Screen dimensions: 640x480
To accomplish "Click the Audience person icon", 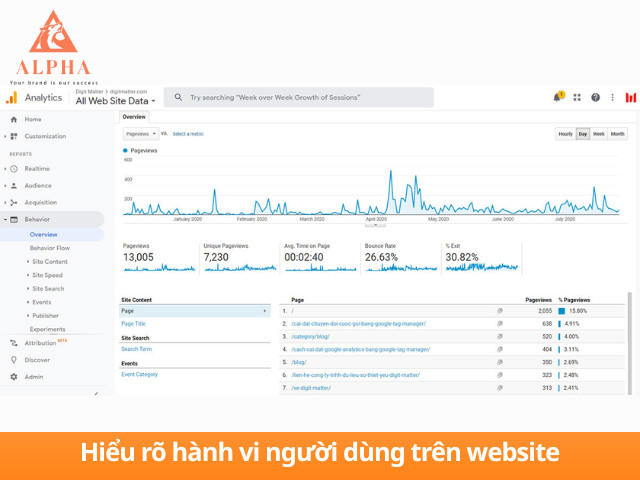I will 14,185.
